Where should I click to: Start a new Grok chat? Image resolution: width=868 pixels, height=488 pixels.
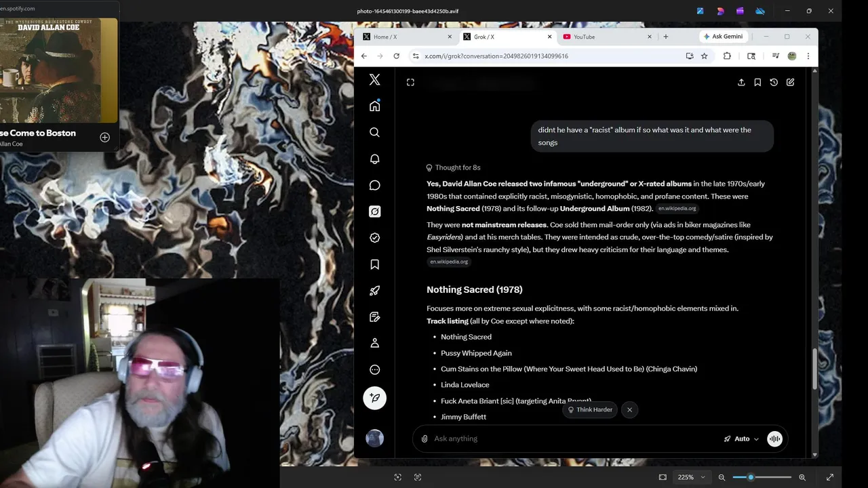[790, 82]
